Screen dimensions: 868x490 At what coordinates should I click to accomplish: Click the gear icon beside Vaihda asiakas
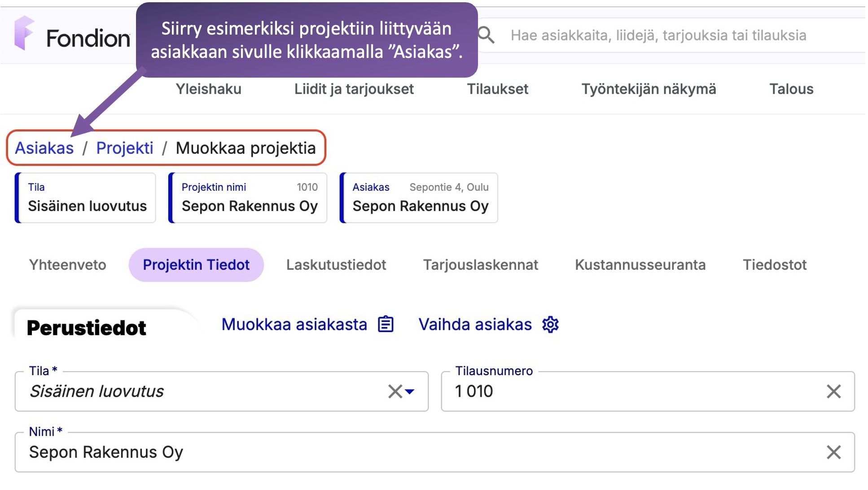click(550, 324)
